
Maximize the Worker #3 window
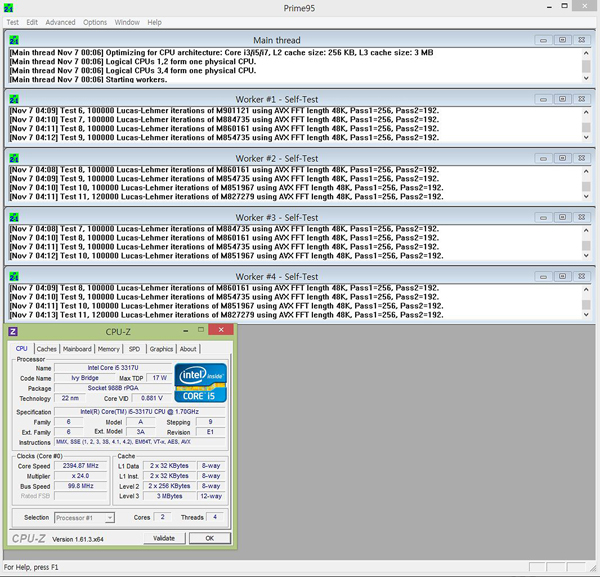tap(562, 217)
